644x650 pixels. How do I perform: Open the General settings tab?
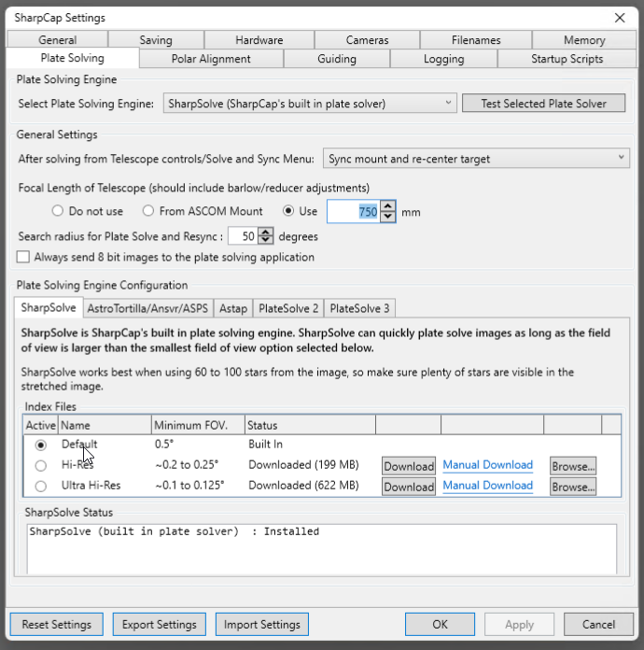pos(58,40)
